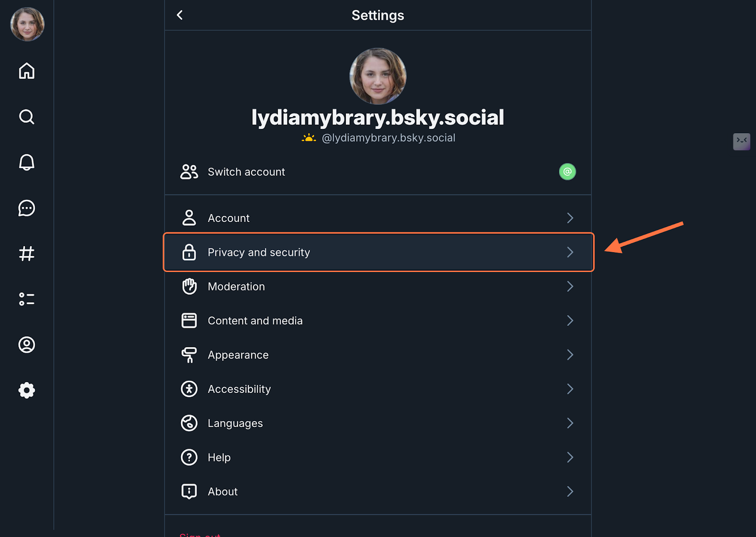This screenshot has width=756, height=537.
Task: Go back using the header arrow
Action: tap(180, 15)
